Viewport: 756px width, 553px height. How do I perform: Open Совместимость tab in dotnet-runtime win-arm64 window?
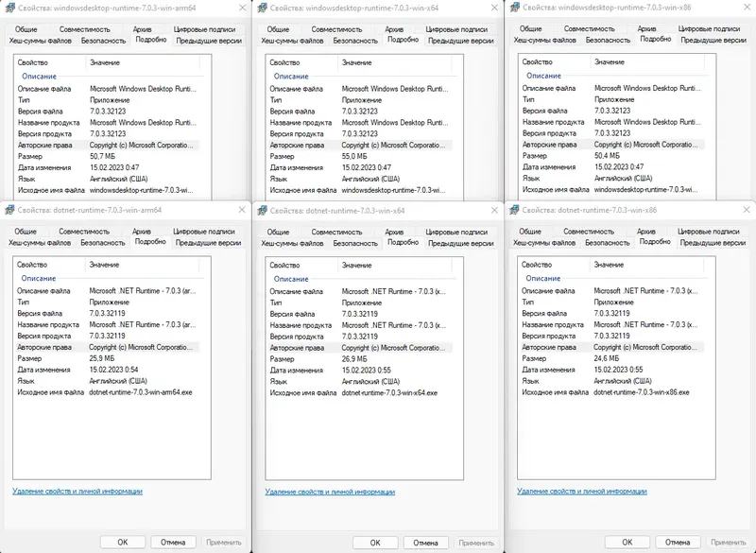[84, 232]
